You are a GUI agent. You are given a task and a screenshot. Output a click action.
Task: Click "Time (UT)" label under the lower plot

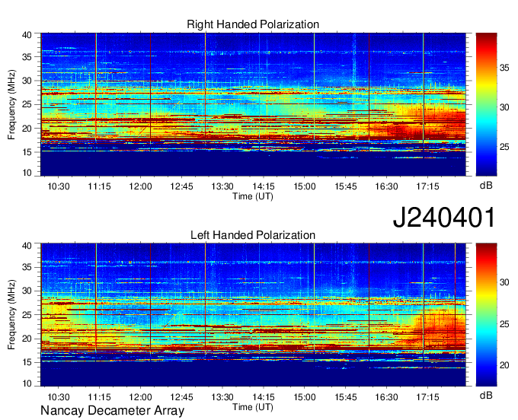click(253, 407)
